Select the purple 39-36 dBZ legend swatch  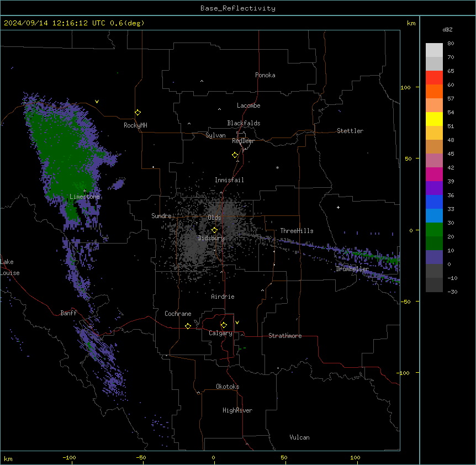(x=434, y=188)
